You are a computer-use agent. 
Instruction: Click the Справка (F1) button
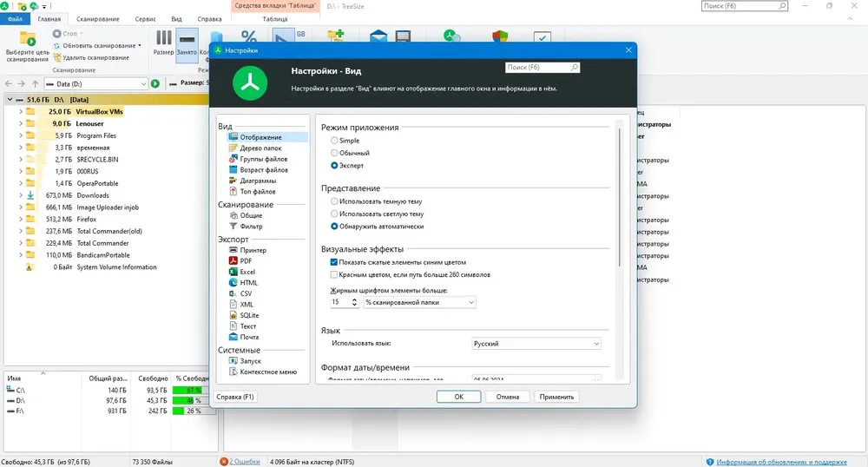(x=234, y=397)
